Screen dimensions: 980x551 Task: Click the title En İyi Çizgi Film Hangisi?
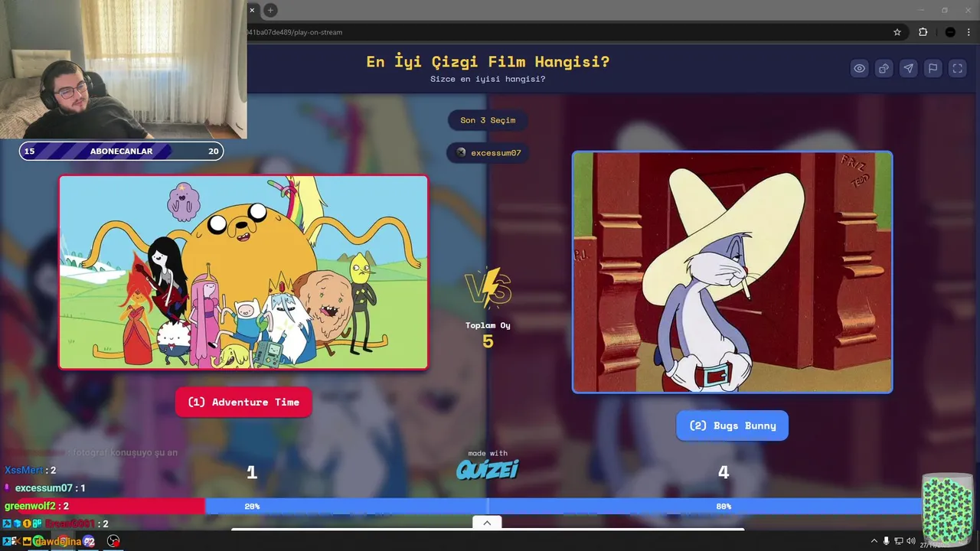[x=488, y=62]
